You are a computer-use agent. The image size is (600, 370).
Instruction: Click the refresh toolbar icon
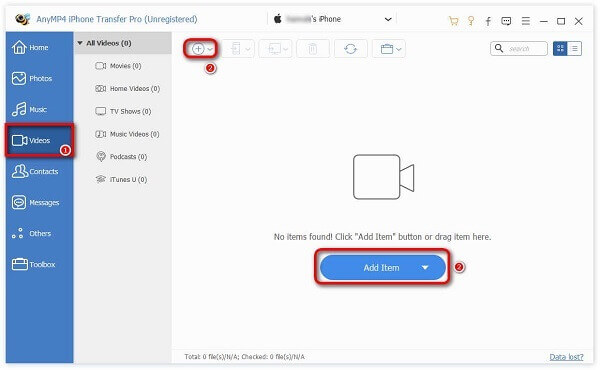point(351,49)
